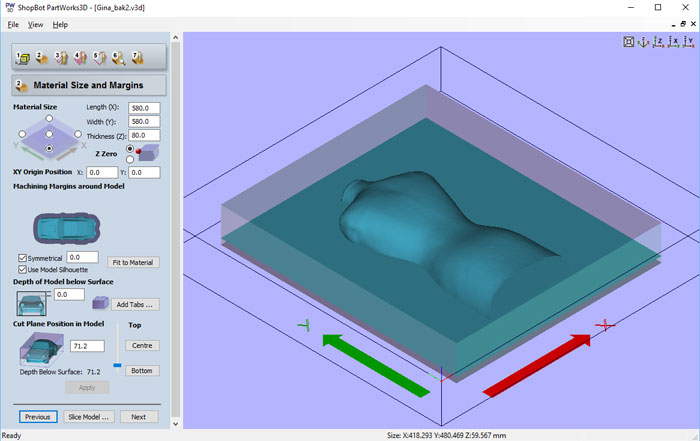This screenshot has width=700, height=441.
Task: Set Z Zero to bottom of material
Action: (x=130, y=159)
